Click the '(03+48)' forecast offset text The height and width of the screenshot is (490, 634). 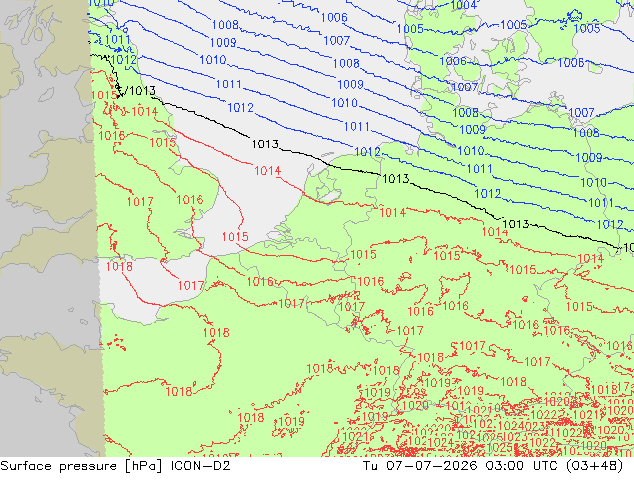point(594,466)
